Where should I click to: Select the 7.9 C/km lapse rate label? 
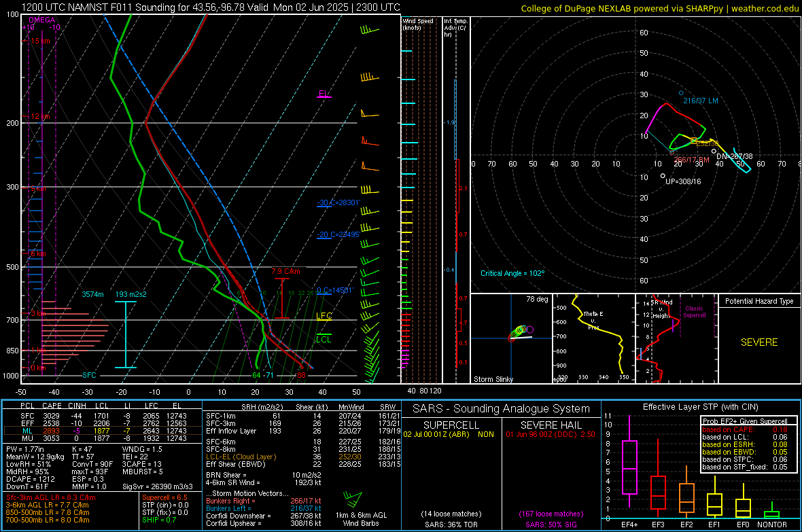tap(285, 272)
